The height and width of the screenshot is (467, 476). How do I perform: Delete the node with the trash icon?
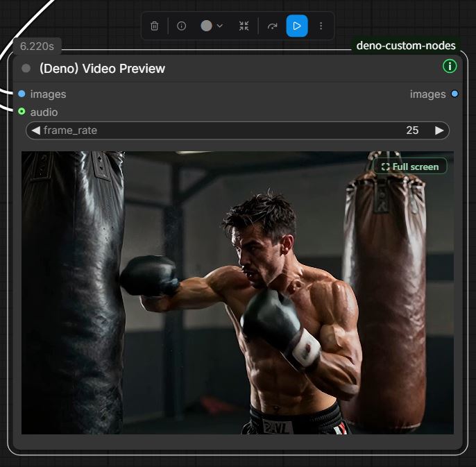point(155,26)
